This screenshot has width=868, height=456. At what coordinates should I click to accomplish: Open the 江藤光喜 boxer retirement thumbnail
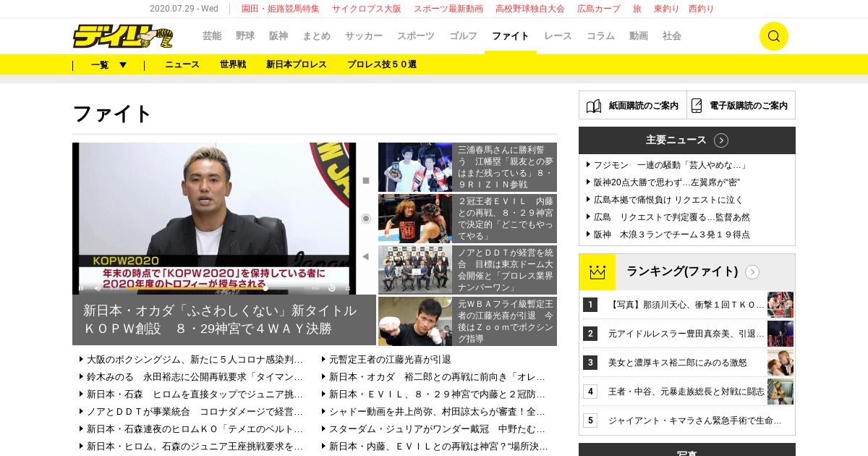coord(415,321)
